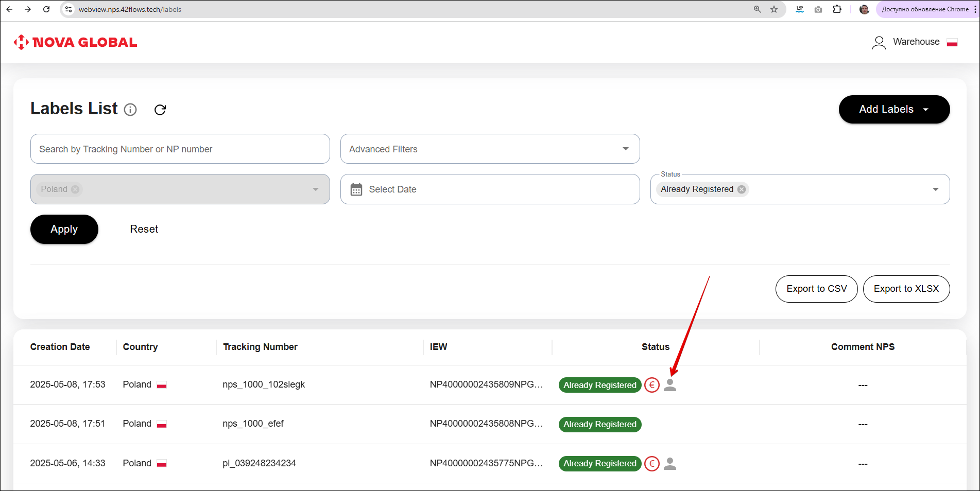The width and height of the screenshot is (980, 491).
Task: Click the refresh icon beside Labels List
Action: pyautogui.click(x=160, y=110)
